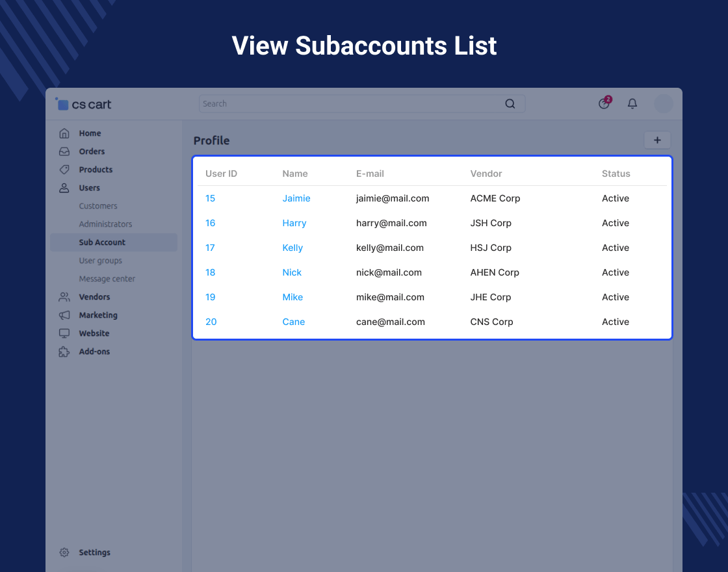Open Kelly's profile link

pyautogui.click(x=292, y=248)
